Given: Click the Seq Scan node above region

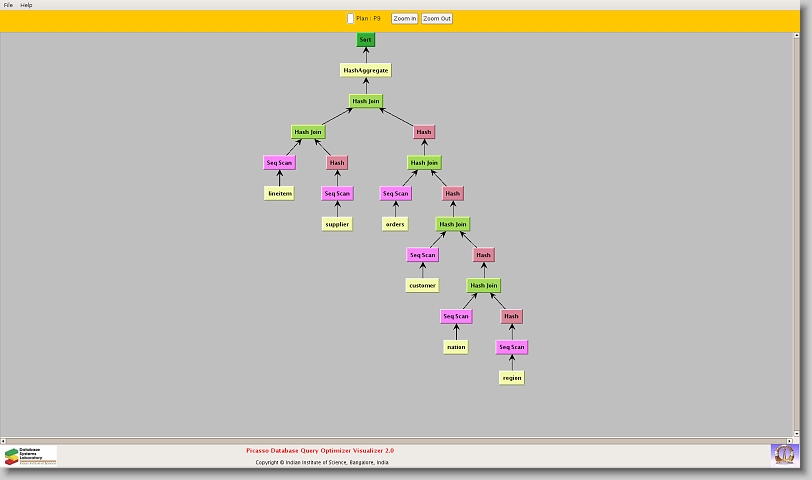Looking at the screenshot, I should [x=511, y=347].
